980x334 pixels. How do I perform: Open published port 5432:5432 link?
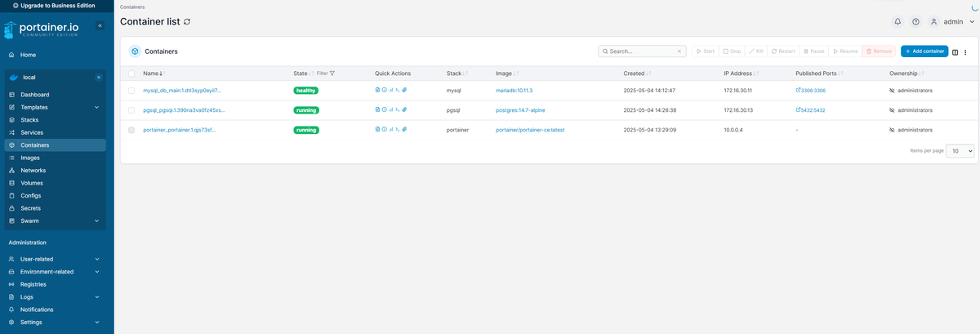810,109
